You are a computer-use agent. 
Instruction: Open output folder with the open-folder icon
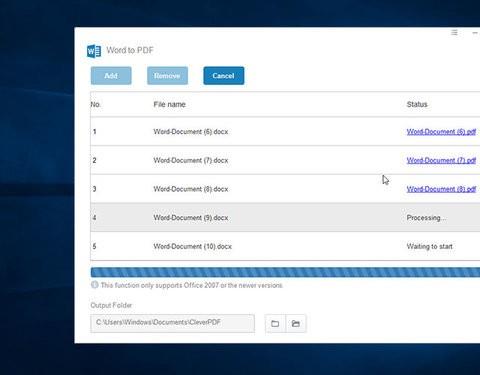point(296,323)
